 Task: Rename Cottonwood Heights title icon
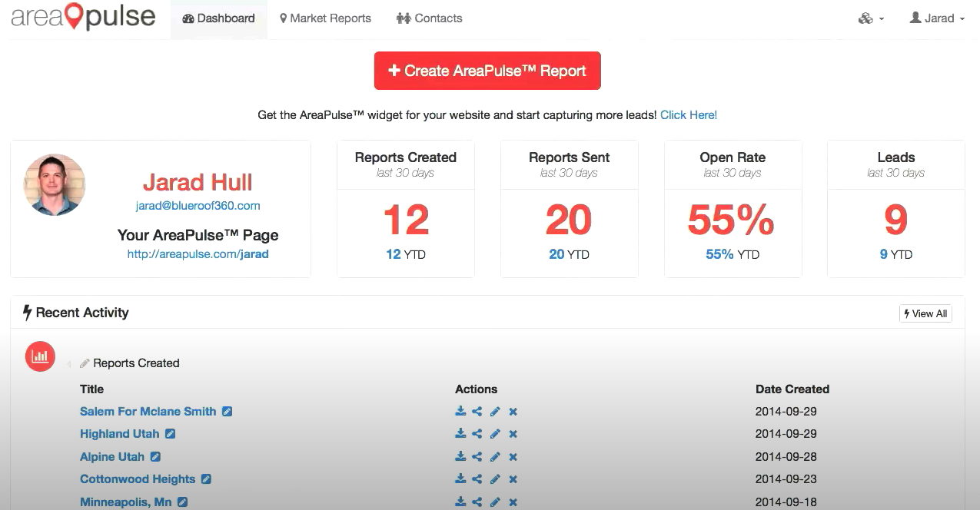point(206,479)
